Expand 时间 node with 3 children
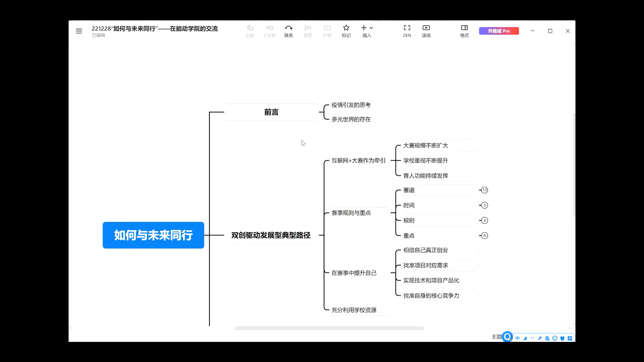644x362 pixels. 484,205
